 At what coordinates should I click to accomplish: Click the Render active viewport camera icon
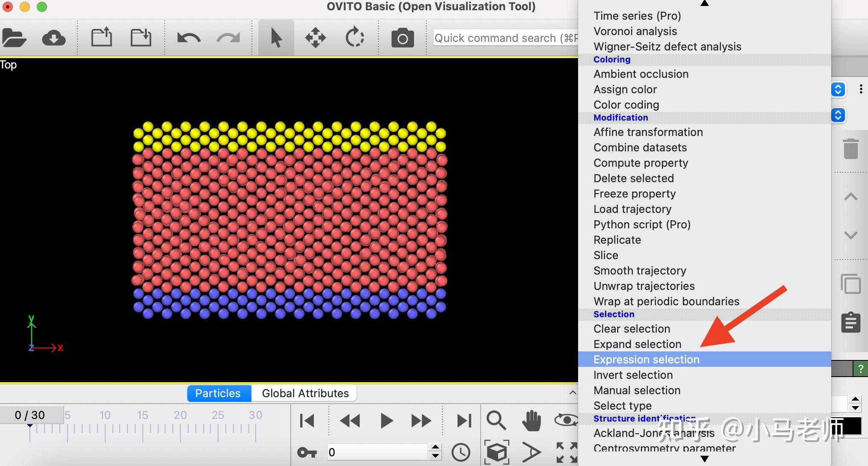[402, 38]
